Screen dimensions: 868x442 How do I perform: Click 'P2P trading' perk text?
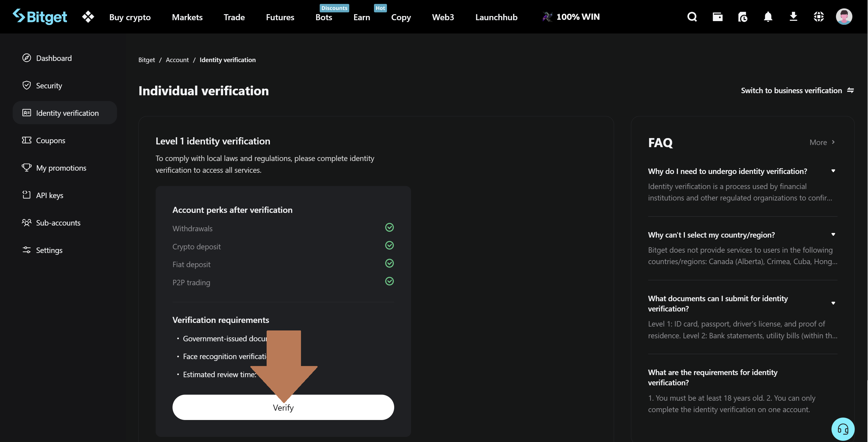click(192, 282)
